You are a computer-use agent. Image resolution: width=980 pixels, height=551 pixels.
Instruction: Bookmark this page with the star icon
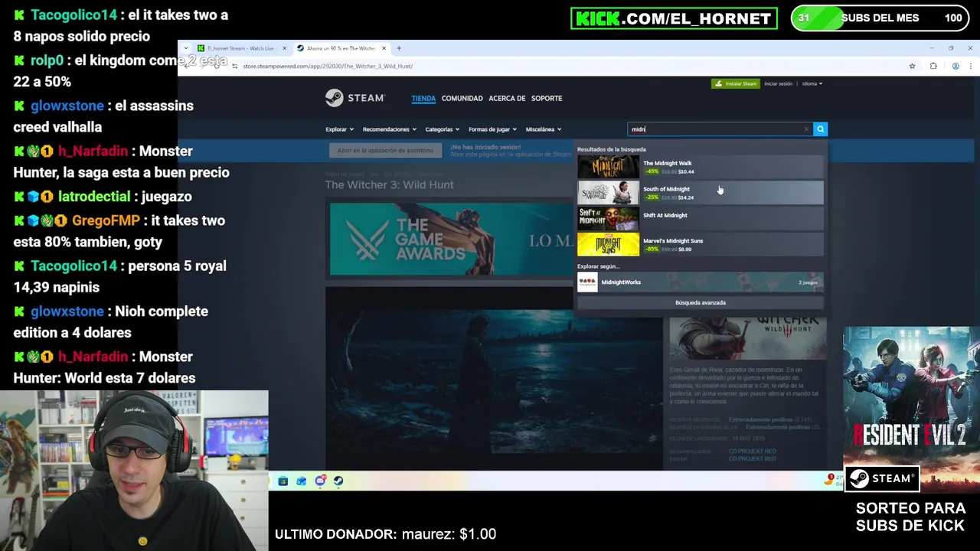pos(912,66)
